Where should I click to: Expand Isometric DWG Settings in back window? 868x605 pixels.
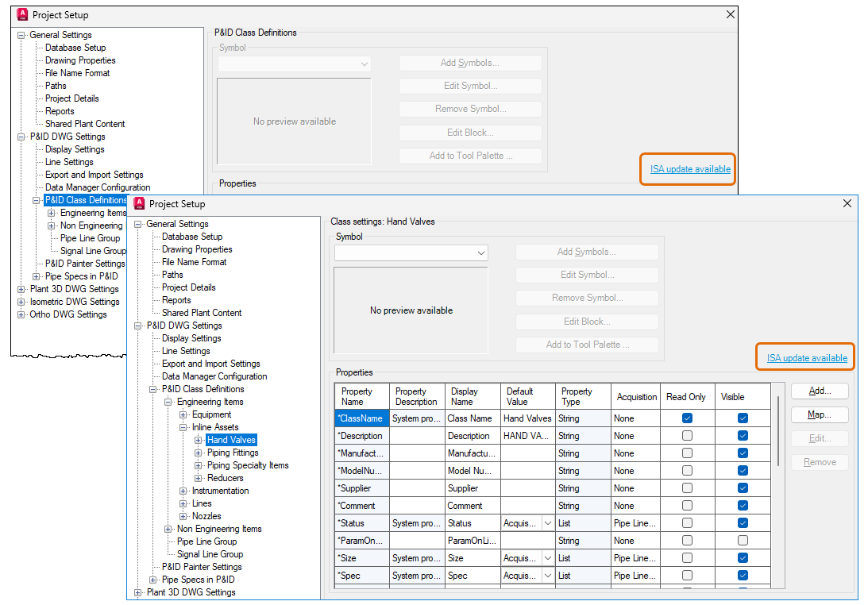click(21, 302)
